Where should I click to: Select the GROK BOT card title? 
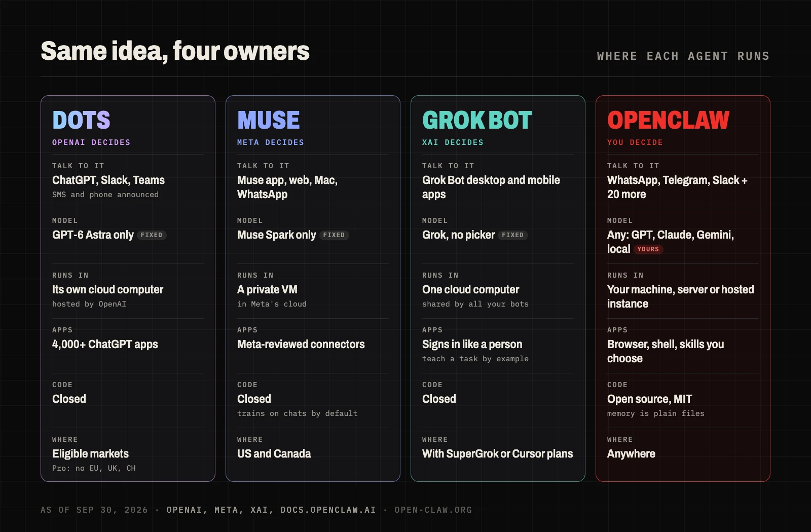pos(477,120)
